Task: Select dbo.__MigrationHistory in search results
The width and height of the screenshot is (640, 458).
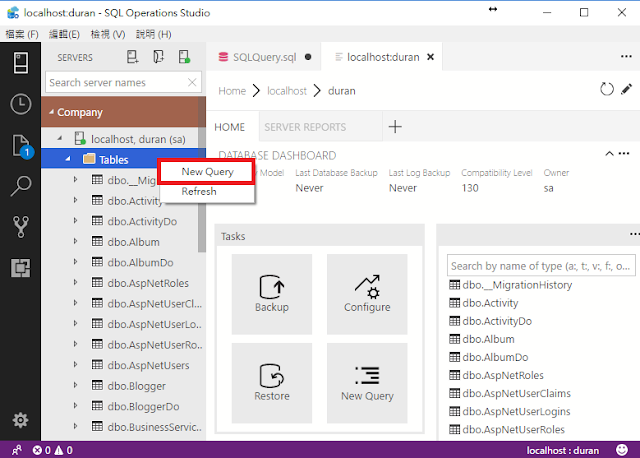Action: 510,285
